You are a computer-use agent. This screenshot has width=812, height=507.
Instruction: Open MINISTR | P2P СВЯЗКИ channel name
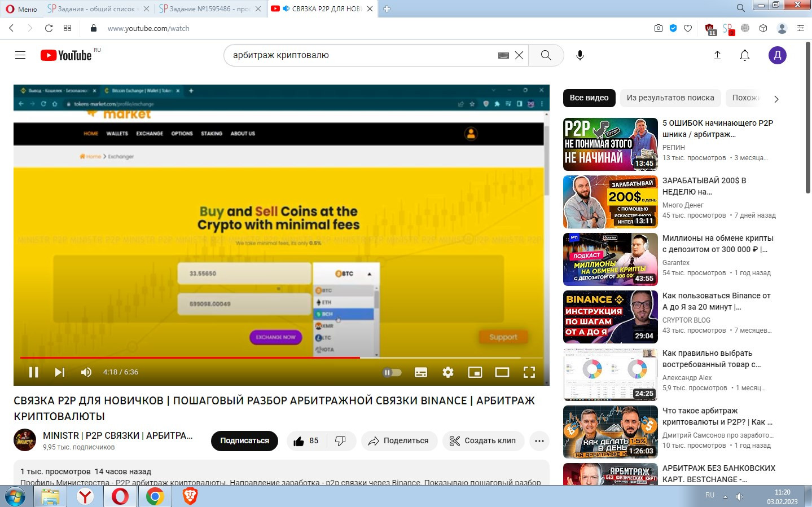pyautogui.click(x=118, y=435)
